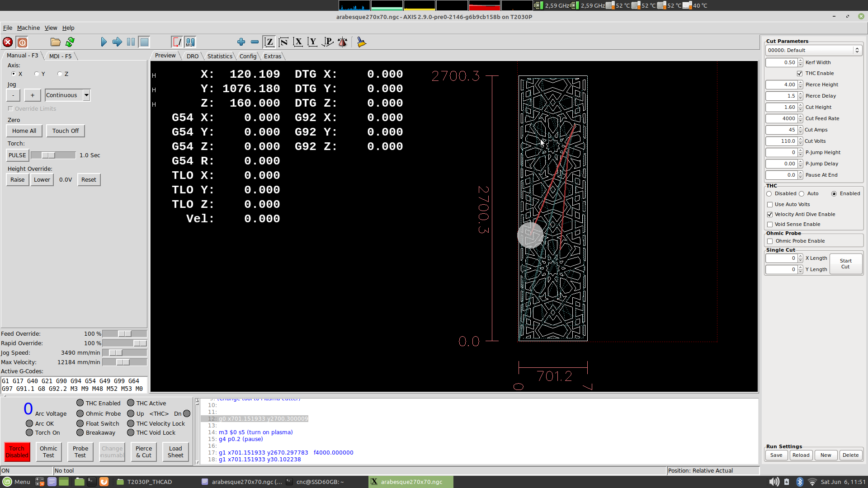Adjust Cut Amps spinner arrows
Image resolution: width=868 pixels, height=488 pixels.
[800, 130]
